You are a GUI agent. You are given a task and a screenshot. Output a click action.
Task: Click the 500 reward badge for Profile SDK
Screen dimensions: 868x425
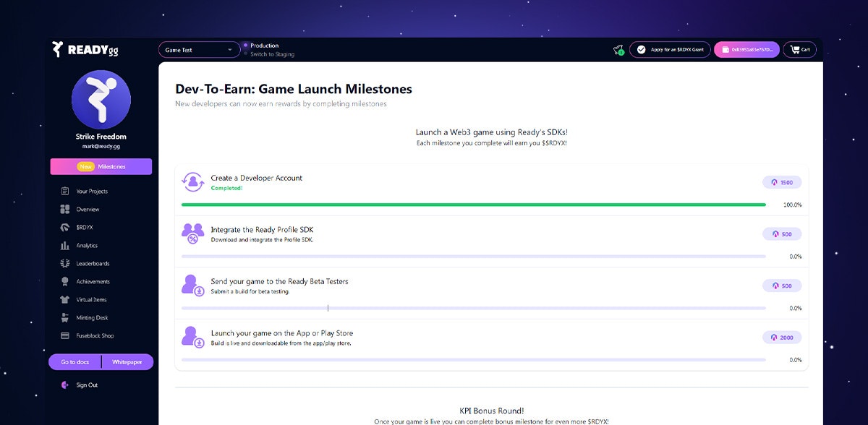[782, 234]
